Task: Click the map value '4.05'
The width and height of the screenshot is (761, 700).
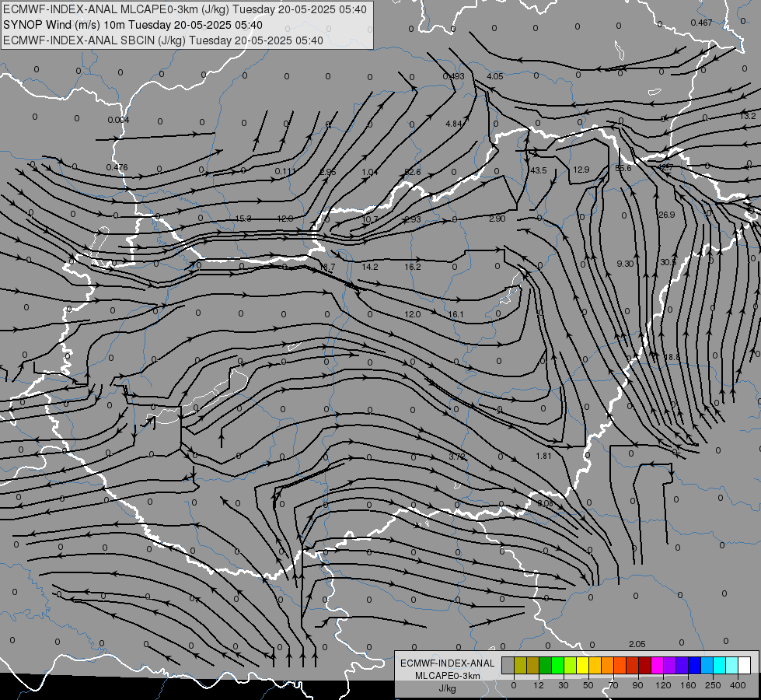Action: point(495,76)
